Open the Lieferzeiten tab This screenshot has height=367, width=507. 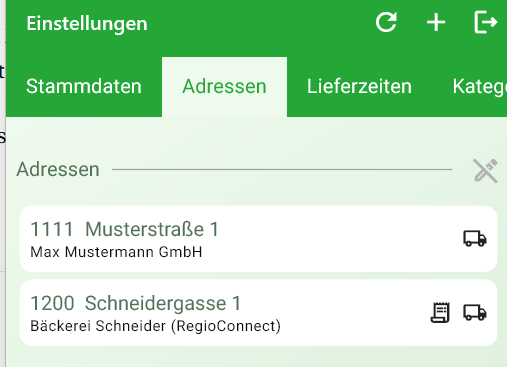click(359, 87)
